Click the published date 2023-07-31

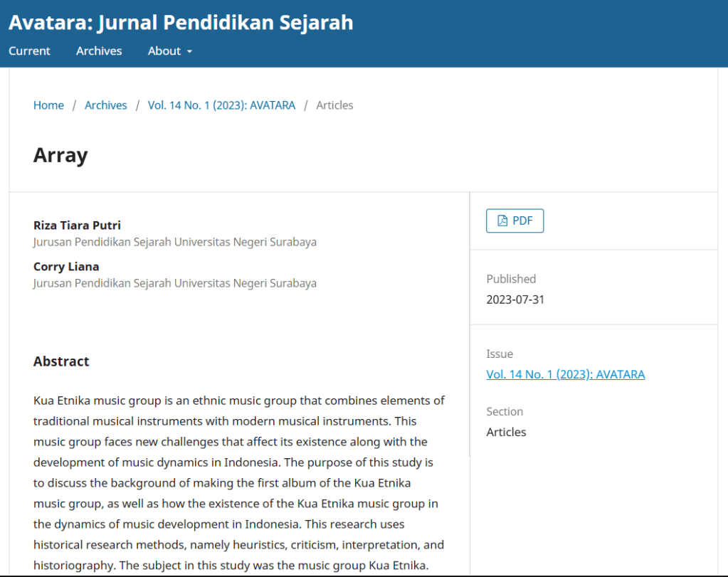click(x=515, y=300)
